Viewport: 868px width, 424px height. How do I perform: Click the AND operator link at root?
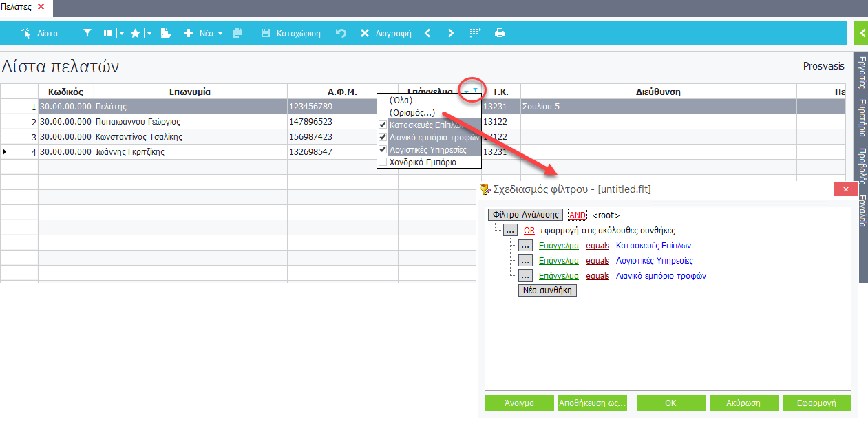click(578, 215)
